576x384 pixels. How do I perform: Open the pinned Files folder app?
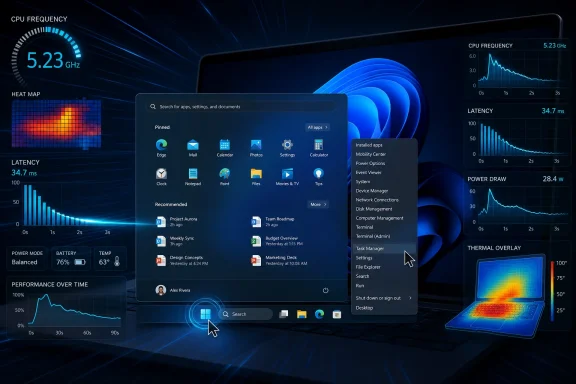(256, 177)
